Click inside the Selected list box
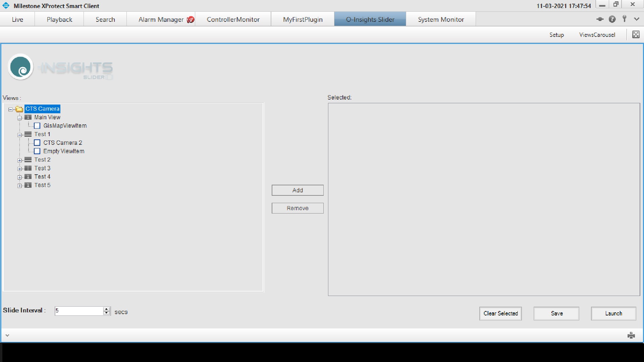The height and width of the screenshot is (362, 644). tap(484, 199)
